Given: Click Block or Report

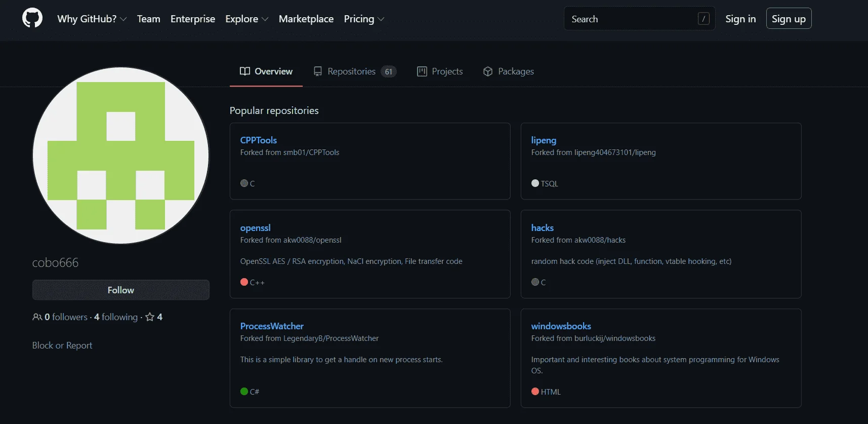Looking at the screenshot, I should click(62, 345).
